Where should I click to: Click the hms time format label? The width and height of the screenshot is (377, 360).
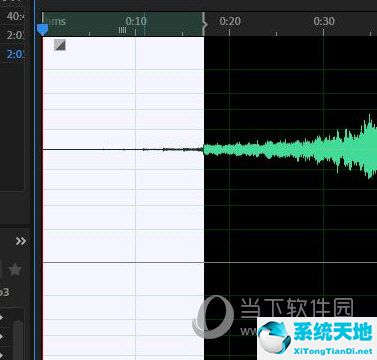(x=56, y=21)
